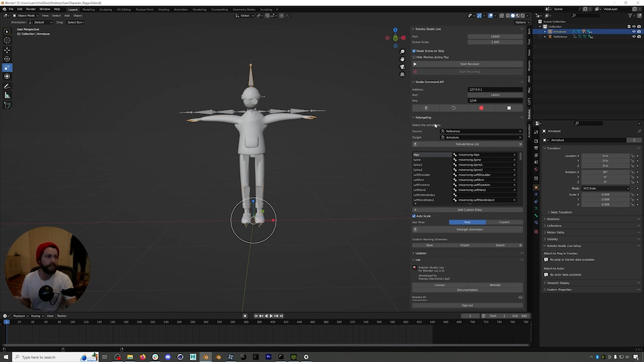Open the viewport Add menu
Screen dimensions: 644x362
click(x=66, y=15)
